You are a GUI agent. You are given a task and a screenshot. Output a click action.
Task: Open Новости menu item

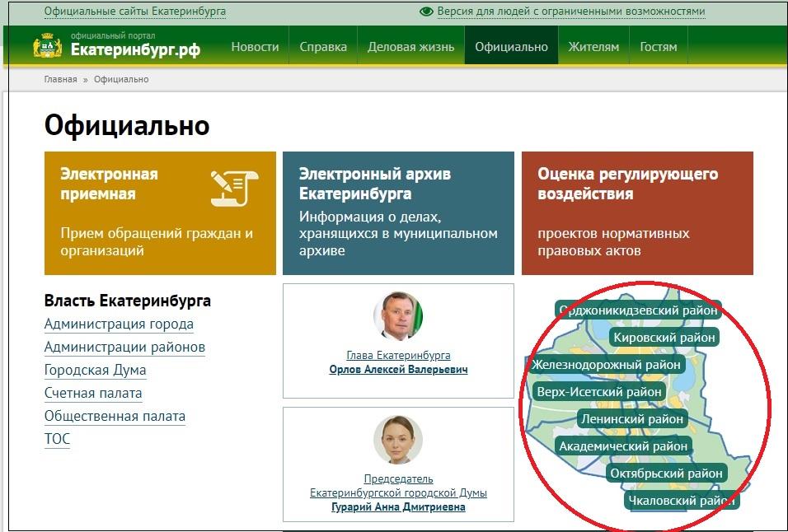[x=255, y=47]
